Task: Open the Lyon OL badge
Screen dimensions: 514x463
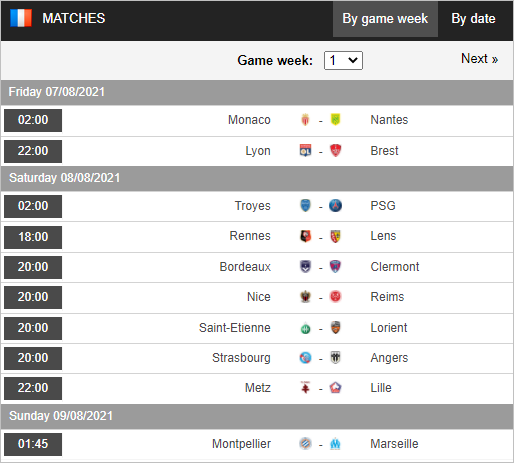Action: pos(305,150)
